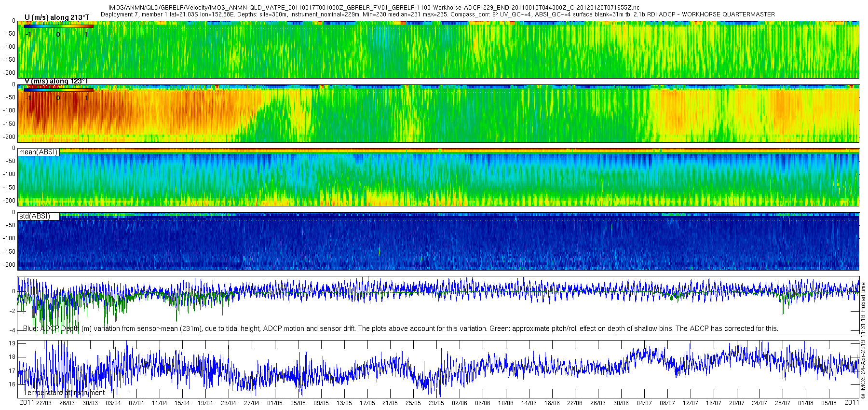Screen dimensions: 868x410
Task: Click the 'Temperature at instrument' label
Action: [x=64, y=393]
